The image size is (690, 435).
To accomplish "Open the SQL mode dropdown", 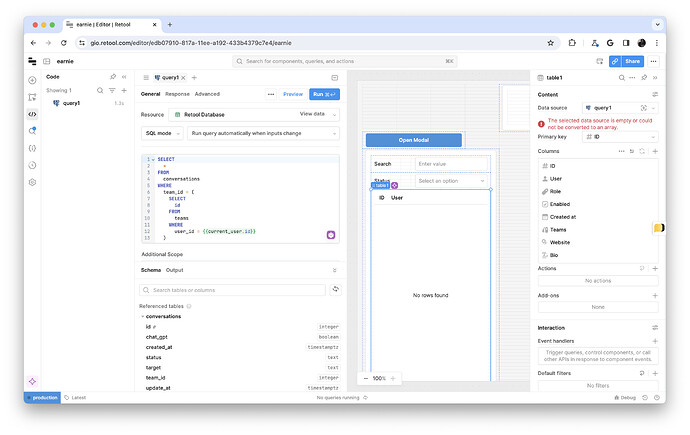I will coord(162,133).
